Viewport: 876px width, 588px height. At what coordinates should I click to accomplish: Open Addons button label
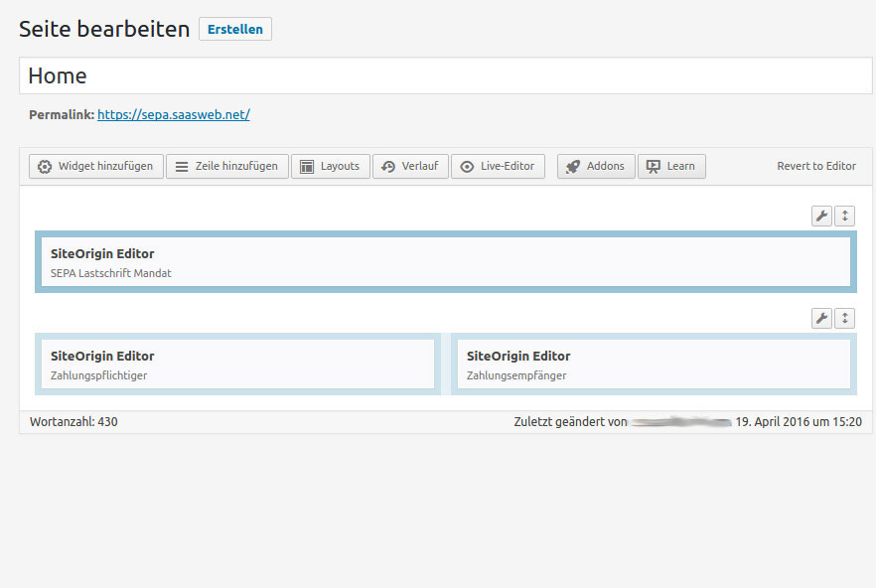pos(605,166)
